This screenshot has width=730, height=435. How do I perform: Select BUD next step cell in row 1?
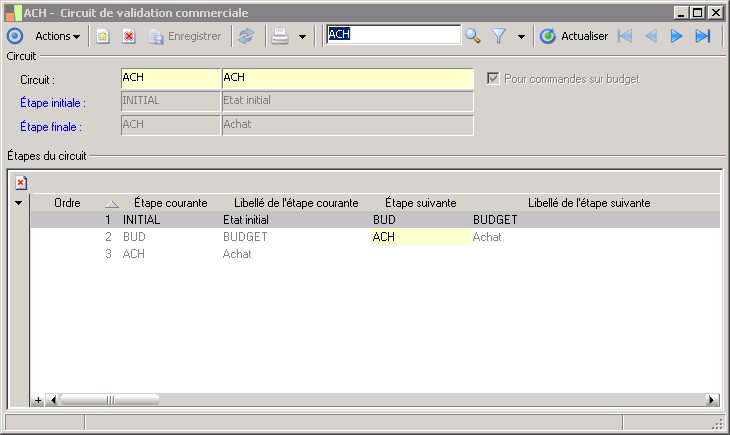[x=421, y=220]
